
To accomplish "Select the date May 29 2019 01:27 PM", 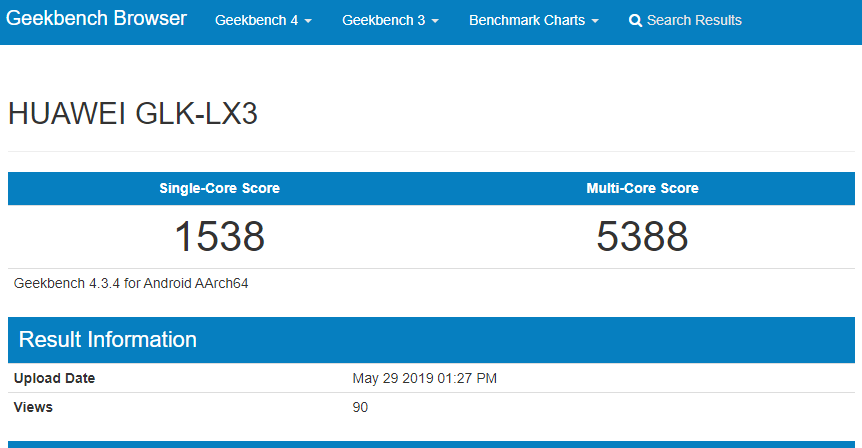I will click(424, 378).
